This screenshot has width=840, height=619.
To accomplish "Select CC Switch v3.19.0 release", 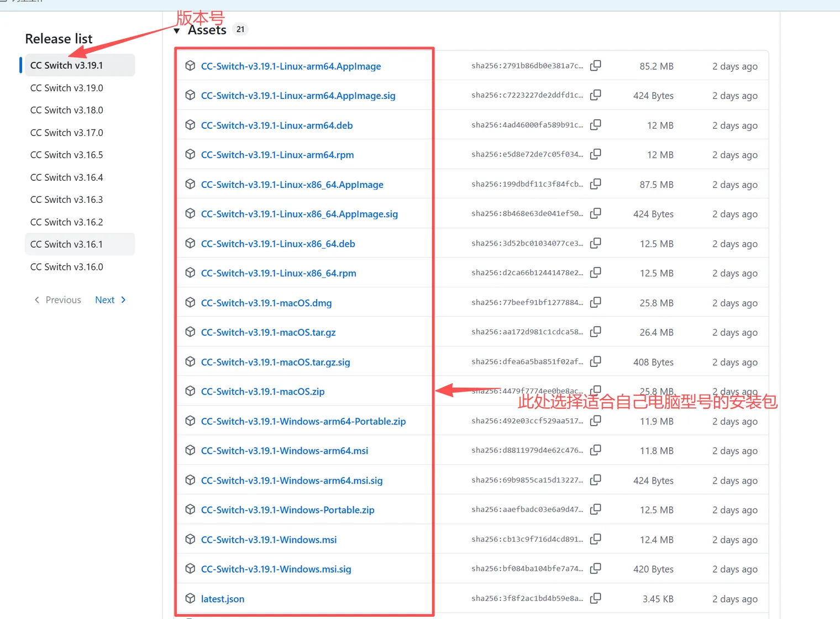I will point(80,88).
